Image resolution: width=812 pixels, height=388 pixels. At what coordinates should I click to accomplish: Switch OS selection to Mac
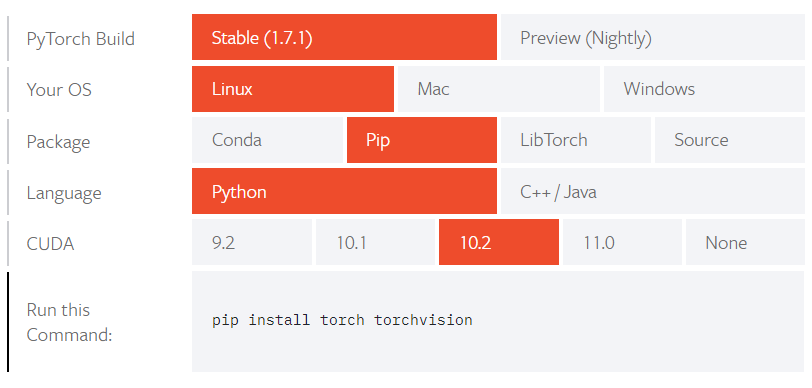(x=499, y=89)
